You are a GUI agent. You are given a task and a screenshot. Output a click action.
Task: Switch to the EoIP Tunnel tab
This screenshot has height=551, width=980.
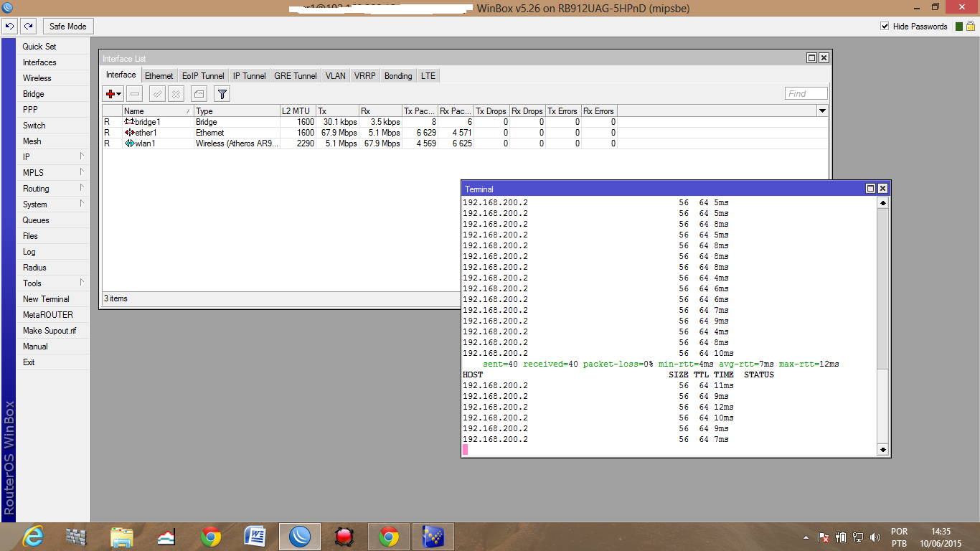pyautogui.click(x=203, y=76)
